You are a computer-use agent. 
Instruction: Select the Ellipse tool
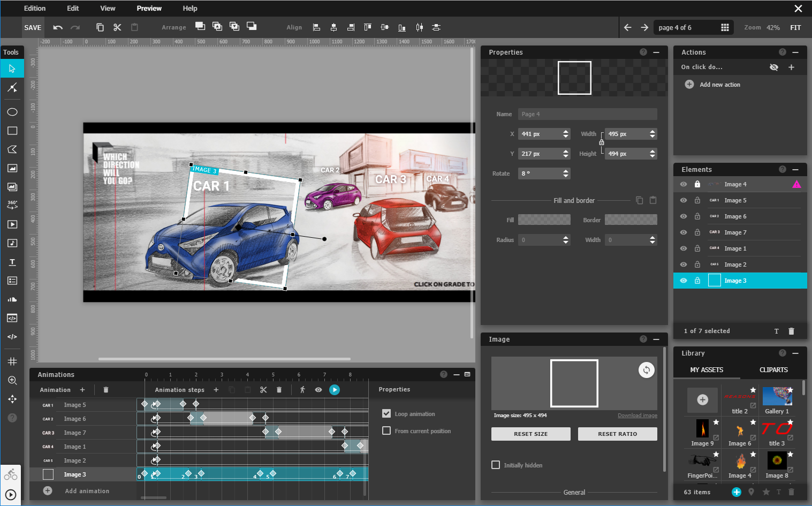point(12,111)
